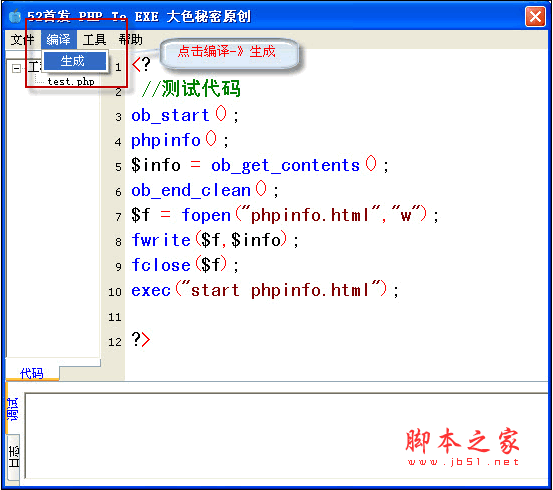The width and height of the screenshot is (553, 490).
Task: Click the exec code line
Action: coord(265,290)
